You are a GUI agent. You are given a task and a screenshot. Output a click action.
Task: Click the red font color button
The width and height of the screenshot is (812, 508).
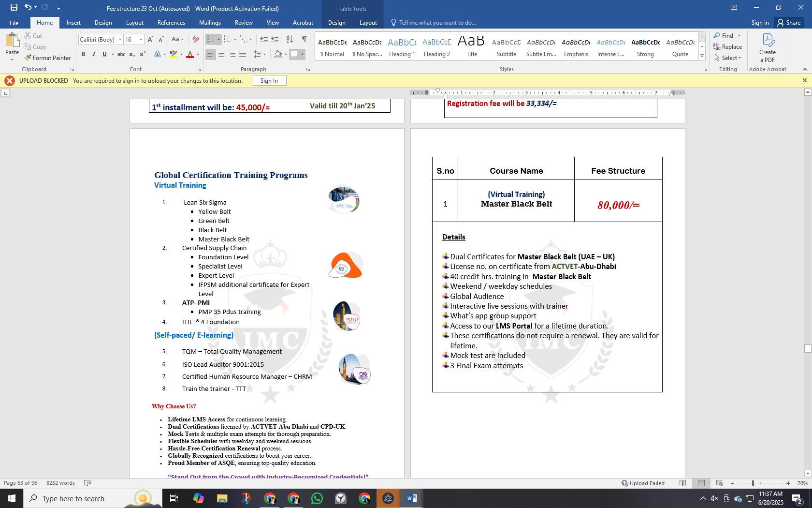190,54
